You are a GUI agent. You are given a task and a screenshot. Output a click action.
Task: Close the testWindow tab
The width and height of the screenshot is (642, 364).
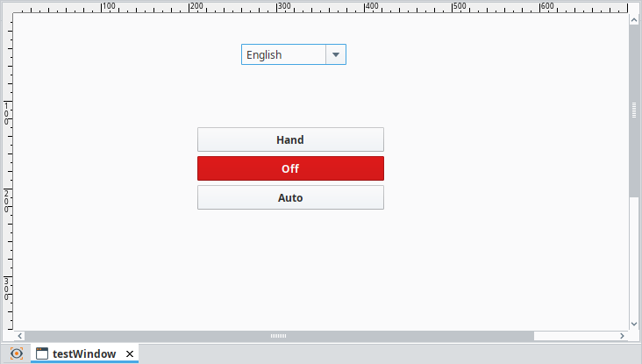click(130, 353)
